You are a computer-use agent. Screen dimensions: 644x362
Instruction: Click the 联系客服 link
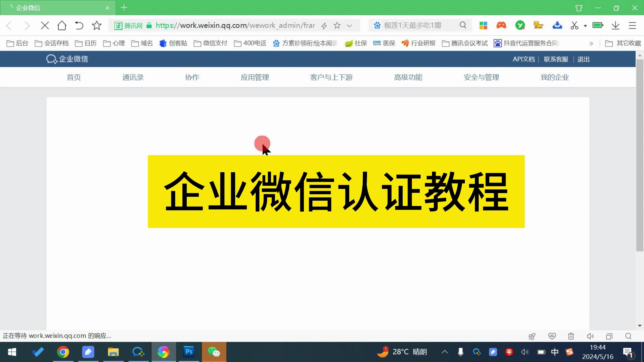pos(556,59)
